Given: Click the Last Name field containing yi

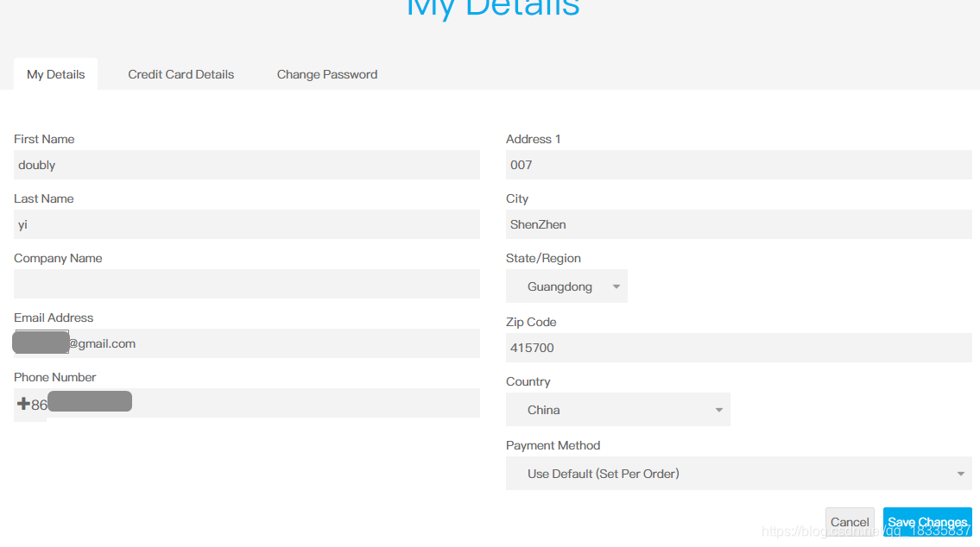Looking at the screenshot, I should click(247, 224).
